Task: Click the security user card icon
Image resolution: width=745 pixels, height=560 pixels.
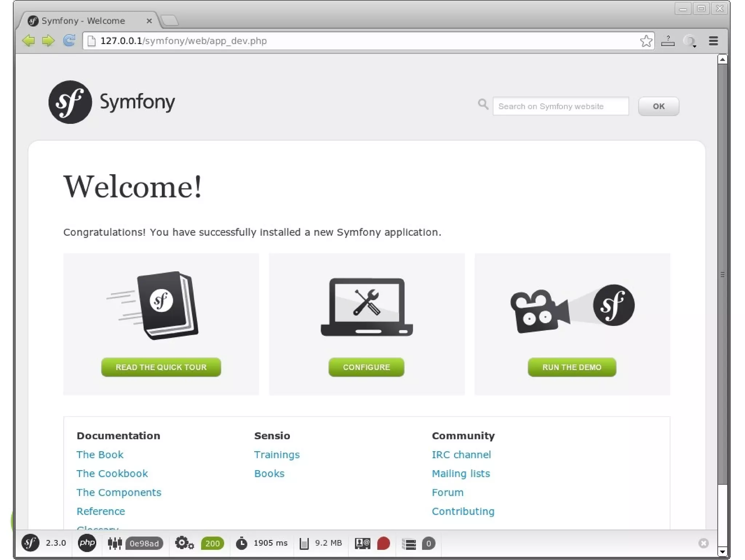Action: point(362,543)
